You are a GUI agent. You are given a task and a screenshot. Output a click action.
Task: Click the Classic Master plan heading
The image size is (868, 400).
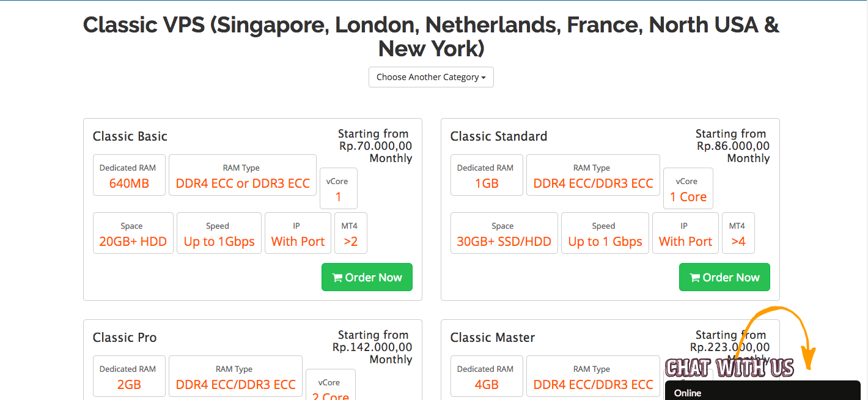tap(493, 337)
